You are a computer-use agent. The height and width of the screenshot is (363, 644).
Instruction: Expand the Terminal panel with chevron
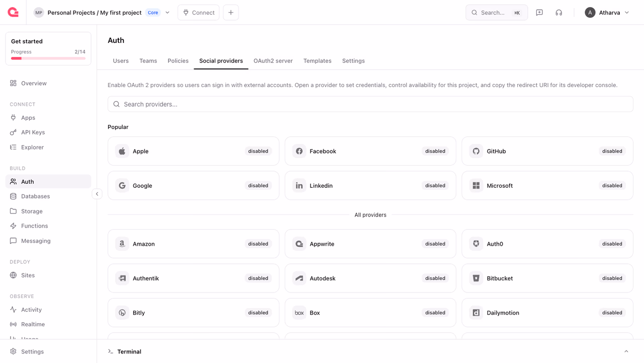626,351
